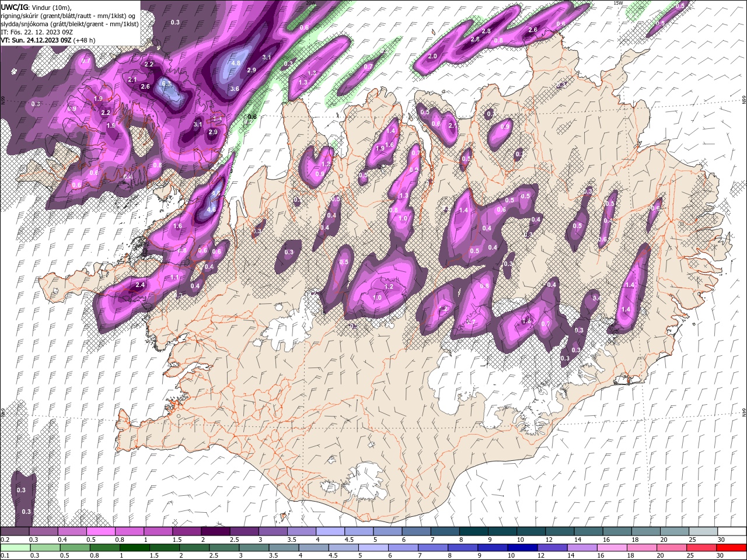Click the '2.0' precipitation value off the north coast
Screen dimensions: 747x560
point(432,57)
